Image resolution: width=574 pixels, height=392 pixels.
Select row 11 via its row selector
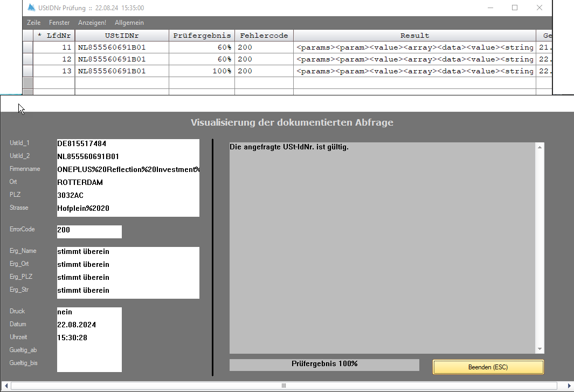[x=27, y=47]
